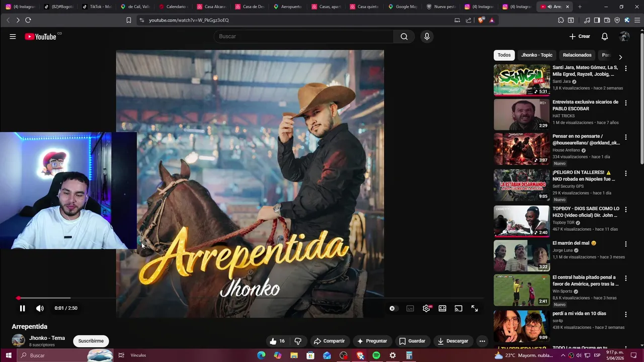Click the search magnifier button

pos(404,36)
